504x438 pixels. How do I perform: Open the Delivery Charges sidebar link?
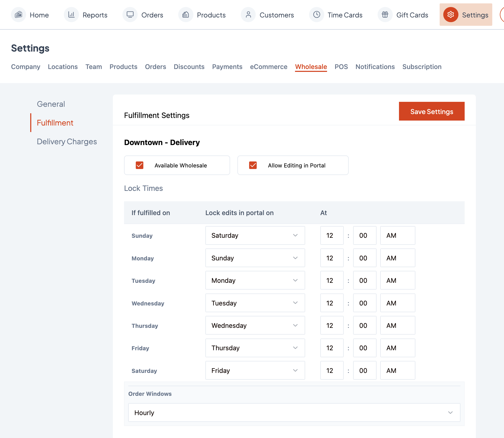pos(67,142)
